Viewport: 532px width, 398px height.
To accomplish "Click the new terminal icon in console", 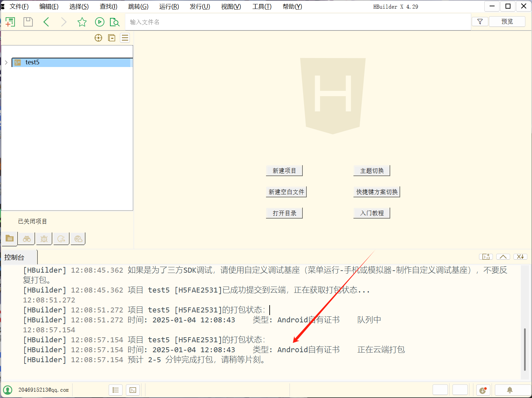I will point(486,257).
